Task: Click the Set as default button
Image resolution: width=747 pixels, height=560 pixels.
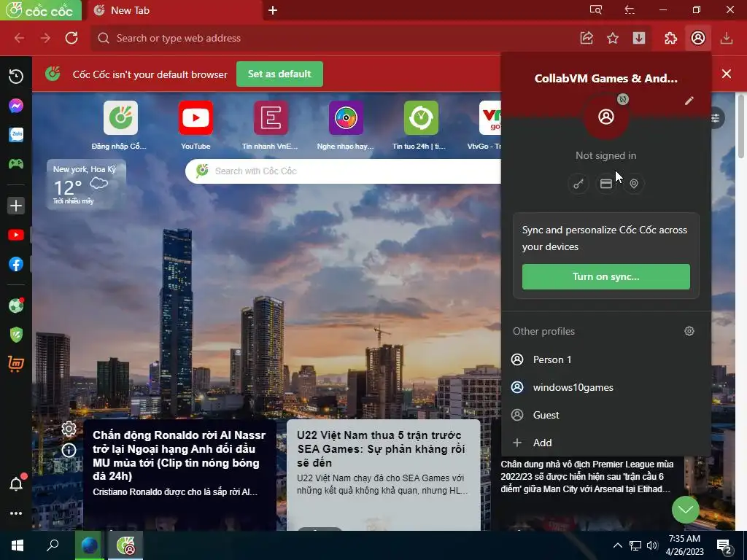Action: click(x=279, y=74)
